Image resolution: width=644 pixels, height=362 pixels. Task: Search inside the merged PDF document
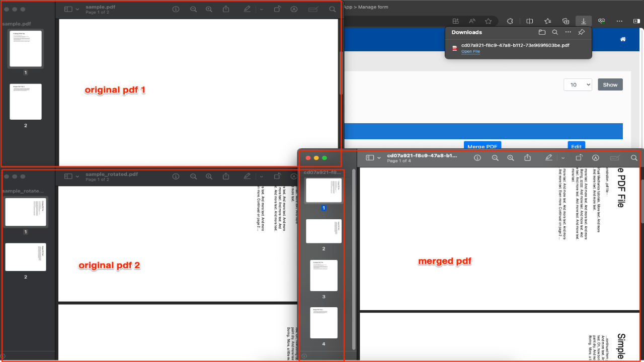pos(634,158)
